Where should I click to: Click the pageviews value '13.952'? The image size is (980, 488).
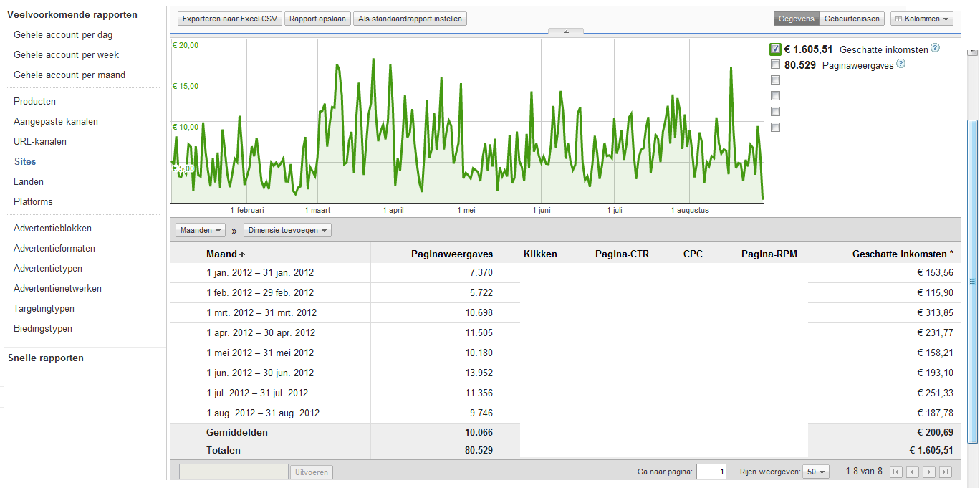(x=478, y=373)
